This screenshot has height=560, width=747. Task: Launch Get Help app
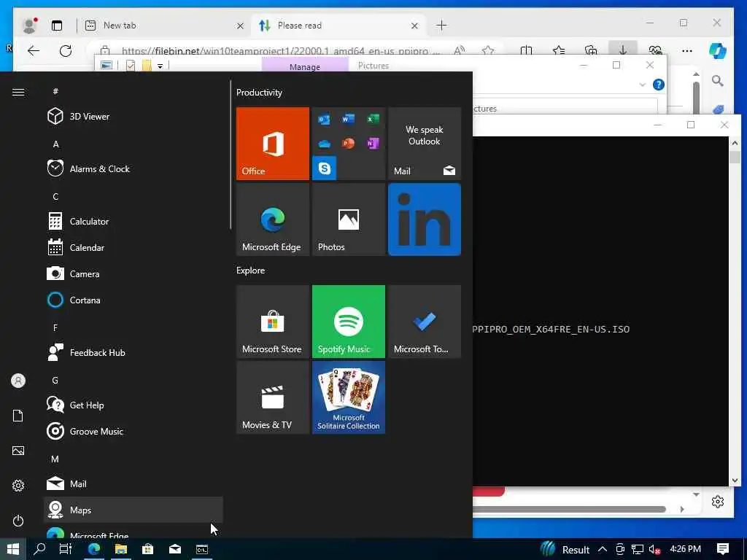click(133, 405)
